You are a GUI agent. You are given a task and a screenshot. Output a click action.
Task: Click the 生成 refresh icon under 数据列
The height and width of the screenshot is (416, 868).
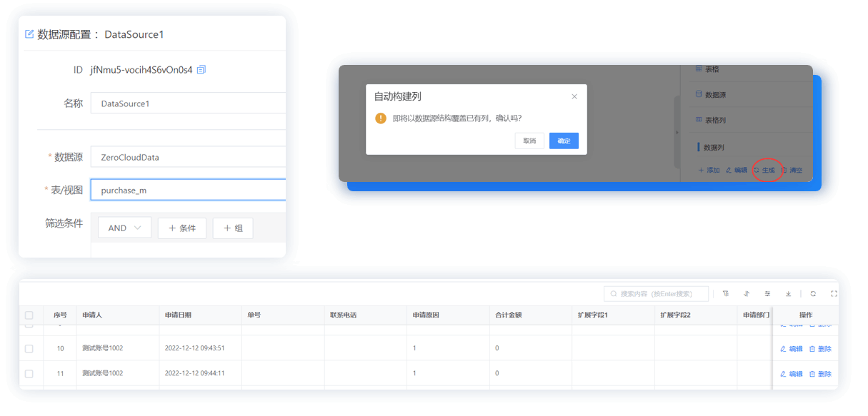click(757, 171)
